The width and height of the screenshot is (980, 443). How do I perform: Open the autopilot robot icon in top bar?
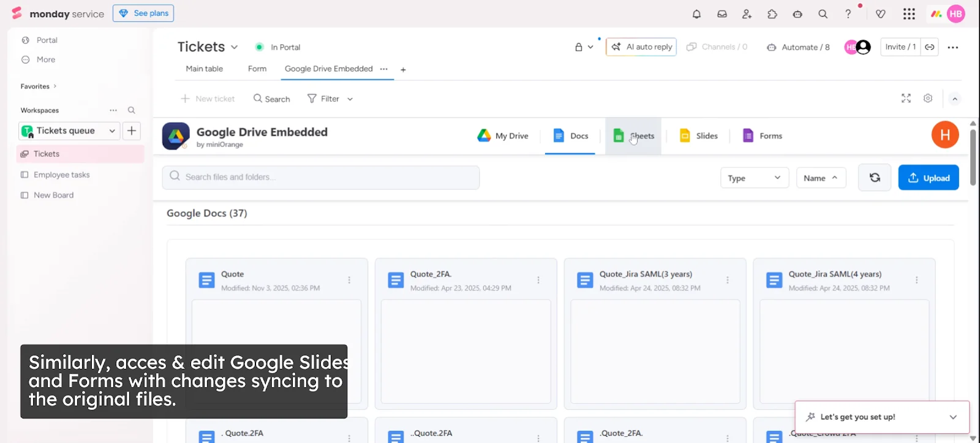(x=797, y=14)
